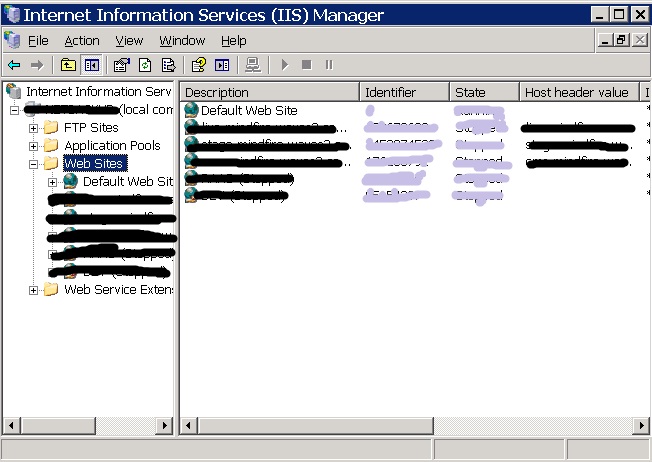The image size is (652, 462).
Task: Click the globe icon of Default Web Site row
Action: 191,110
